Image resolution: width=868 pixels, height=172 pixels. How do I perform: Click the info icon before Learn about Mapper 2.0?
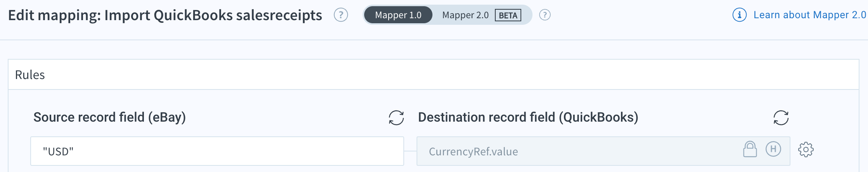pos(739,15)
